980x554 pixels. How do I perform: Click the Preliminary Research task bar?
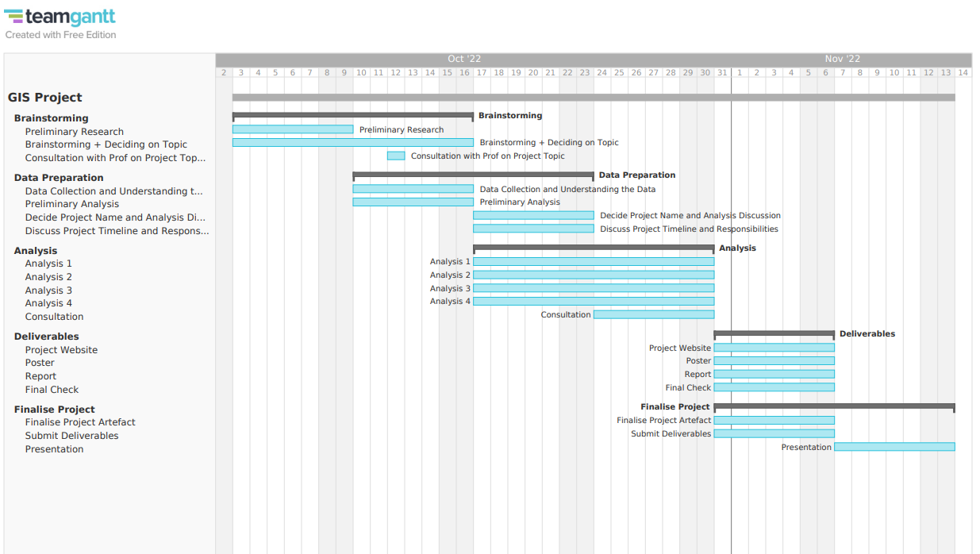click(292, 129)
